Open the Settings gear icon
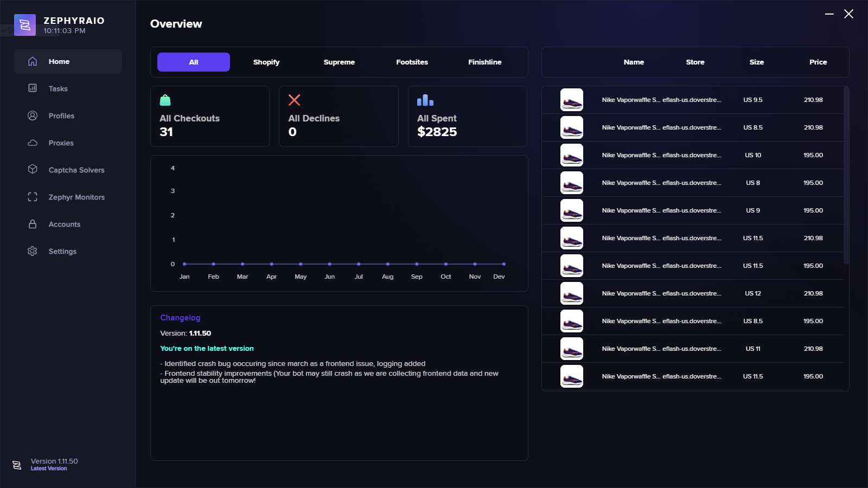Screen dimensions: 868x488 pyautogui.click(x=33, y=251)
